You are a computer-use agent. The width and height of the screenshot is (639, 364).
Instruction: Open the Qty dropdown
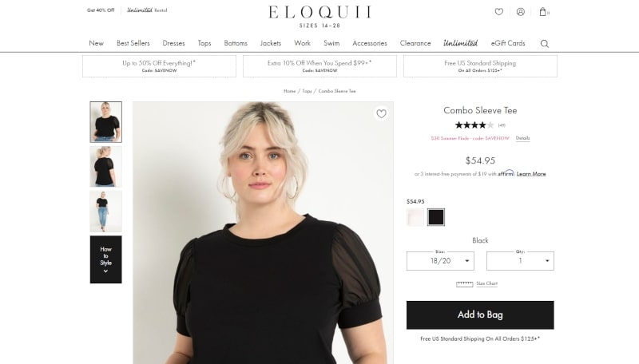[520, 261]
